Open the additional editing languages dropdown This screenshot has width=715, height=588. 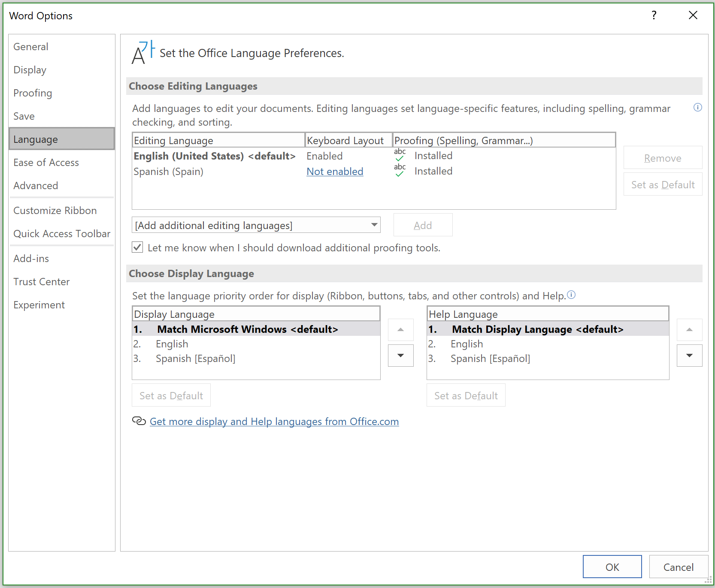[x=373, y=225]
